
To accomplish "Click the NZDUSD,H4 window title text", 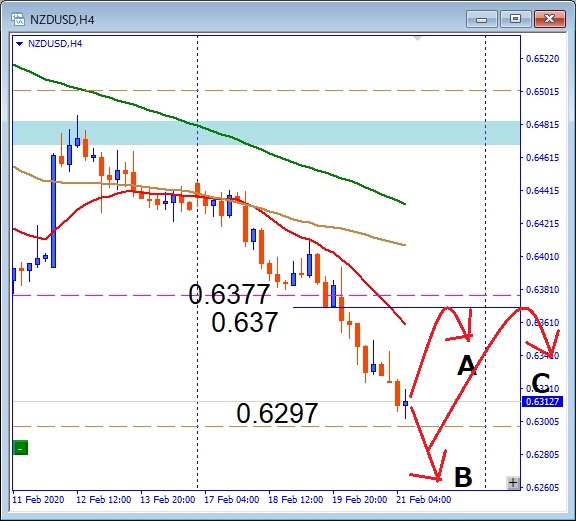I will [x=62, y=19].
